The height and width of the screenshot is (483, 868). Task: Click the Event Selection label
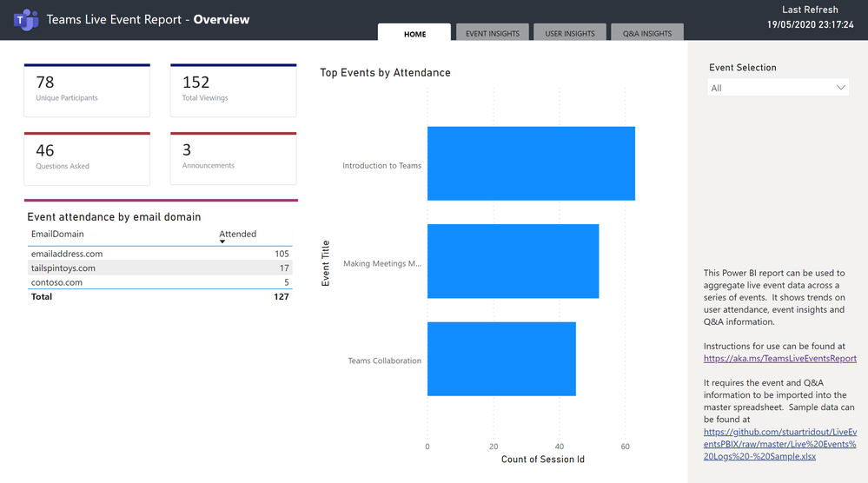click(742, 68)
